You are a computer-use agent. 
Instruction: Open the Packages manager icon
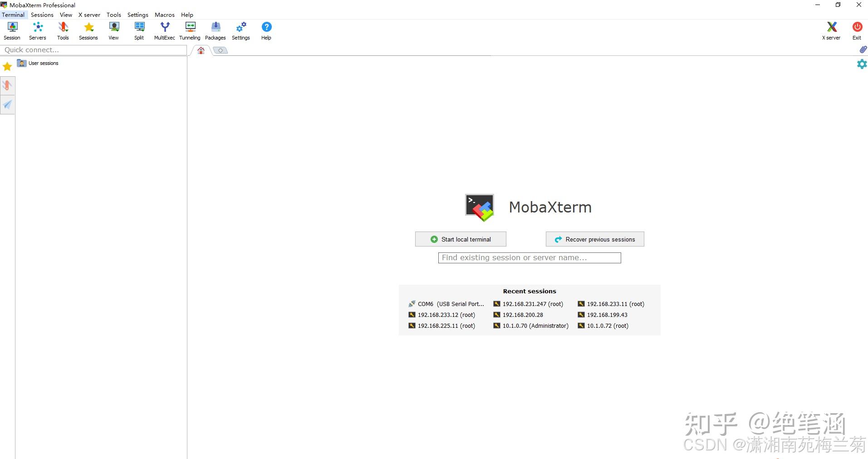tap(215, 30)
